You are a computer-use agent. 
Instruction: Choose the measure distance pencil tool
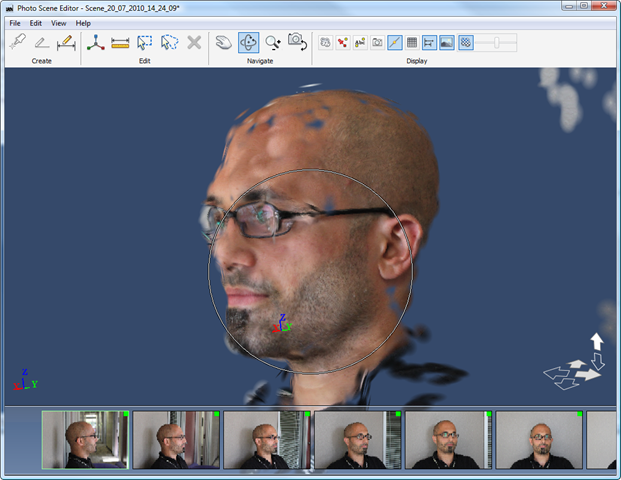tap(67, 43)
